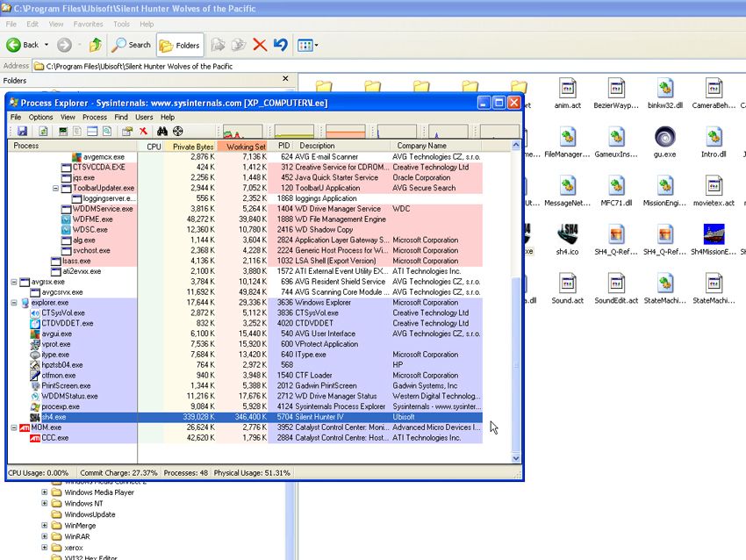The width and height of the screenshot is (746, 560).
Task: Click the Refresh Now icon in Process Explorer
Action: coord(43,132)
